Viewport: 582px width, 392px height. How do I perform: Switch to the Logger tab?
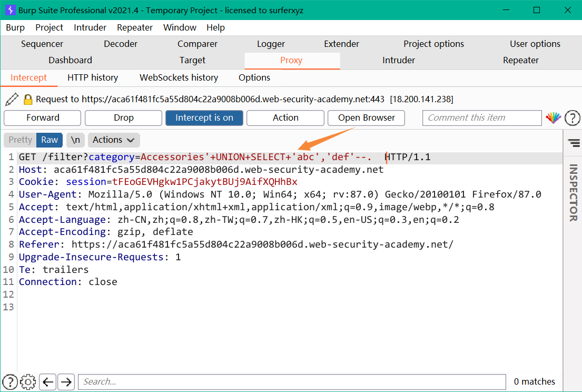271,44
